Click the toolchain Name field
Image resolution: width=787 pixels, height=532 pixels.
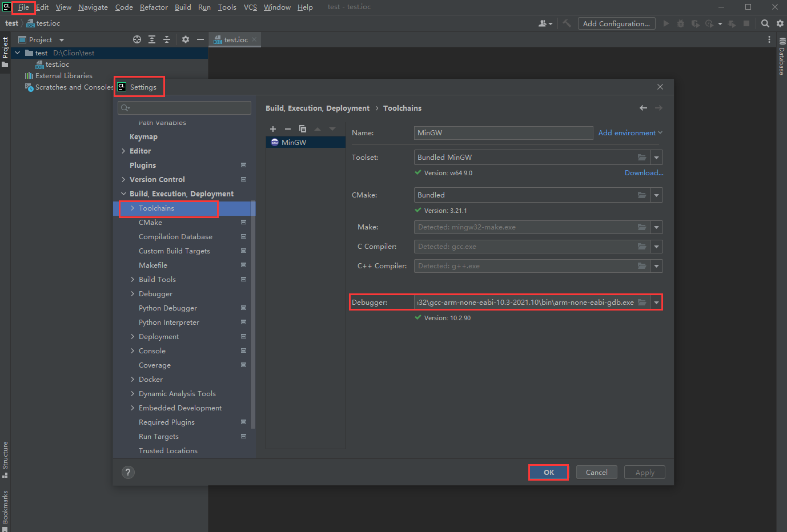[x=503, y=132]
